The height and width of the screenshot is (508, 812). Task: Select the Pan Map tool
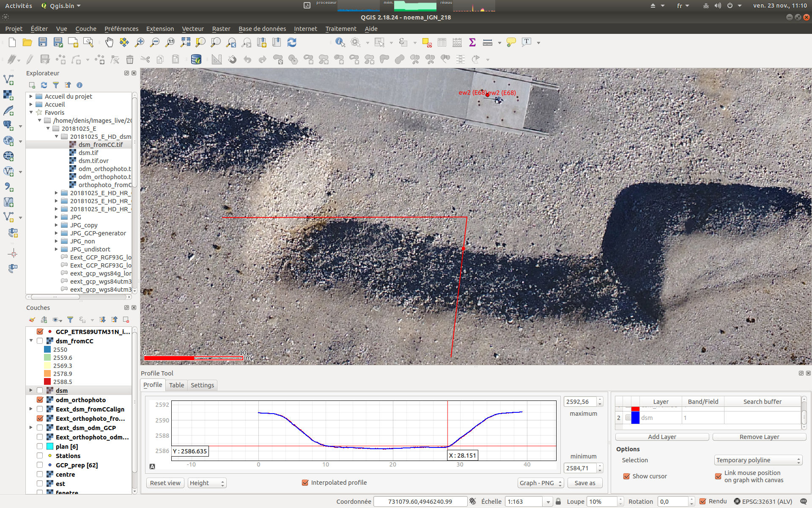(110, 42)
